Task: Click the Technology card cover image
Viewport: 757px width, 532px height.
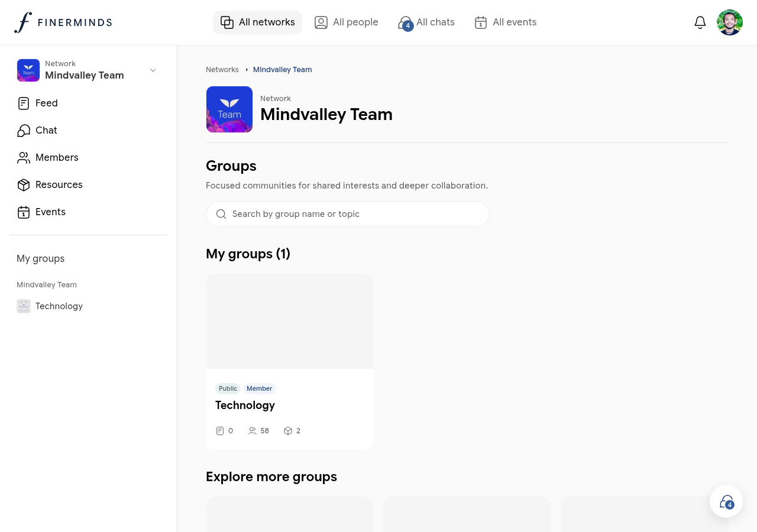Action: (x=290, y=321)
